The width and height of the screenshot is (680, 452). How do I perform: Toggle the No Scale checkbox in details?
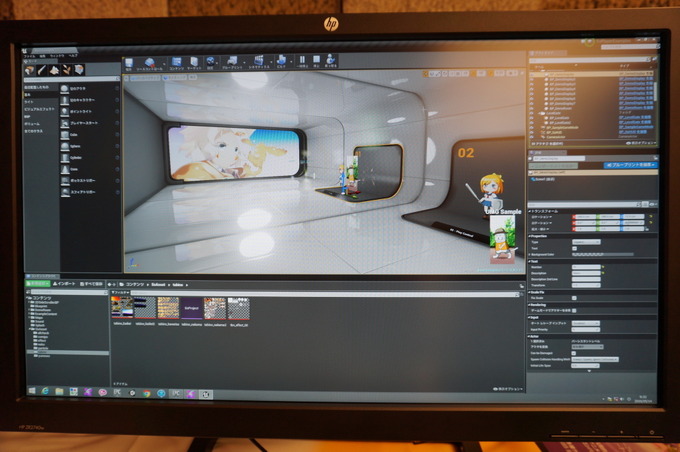pyautogui.click(x=574, y=297)
